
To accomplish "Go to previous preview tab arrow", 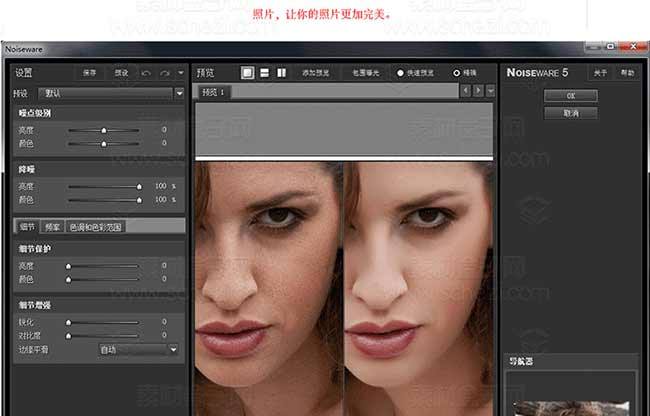I will (465, 91).
